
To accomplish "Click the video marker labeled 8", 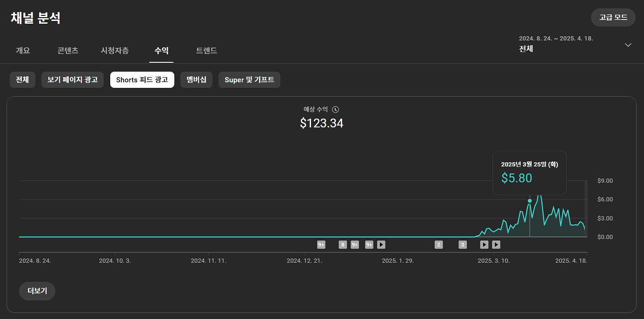I will 343,245.
